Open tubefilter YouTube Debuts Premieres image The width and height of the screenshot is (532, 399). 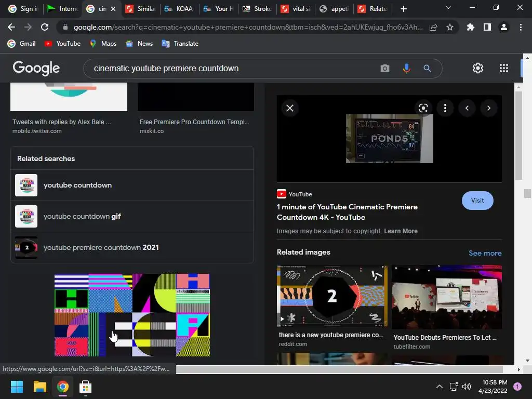[446, 297]
